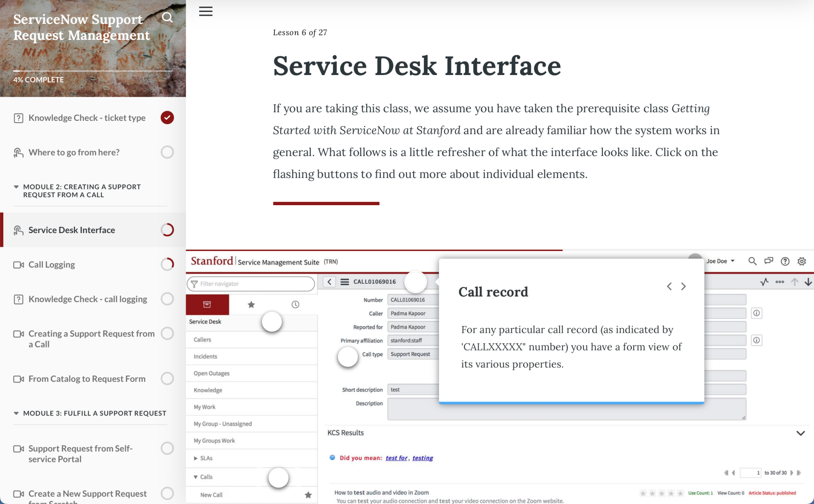
Task: Toggle the hamburger menu for the sidebar
Action: click(x=206, y=11)
